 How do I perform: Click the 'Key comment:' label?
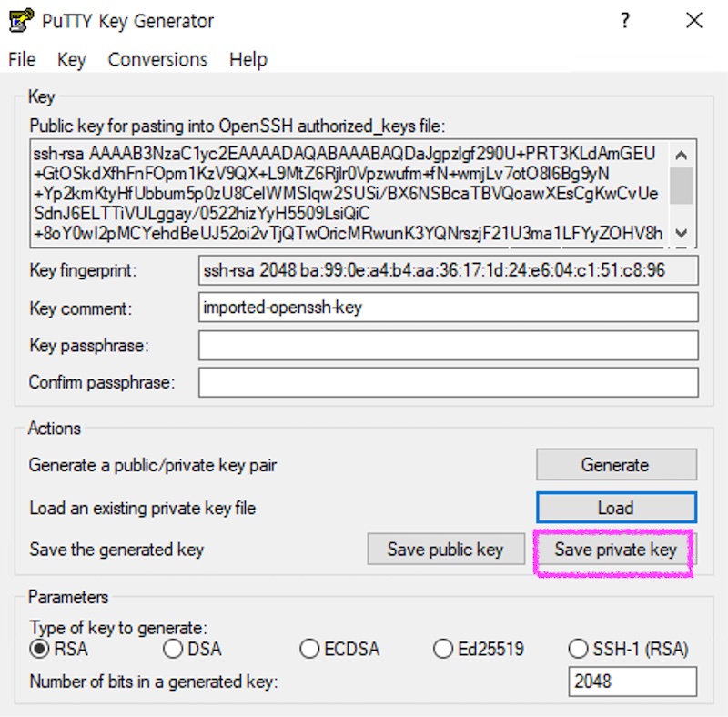(x=81, y=308)
